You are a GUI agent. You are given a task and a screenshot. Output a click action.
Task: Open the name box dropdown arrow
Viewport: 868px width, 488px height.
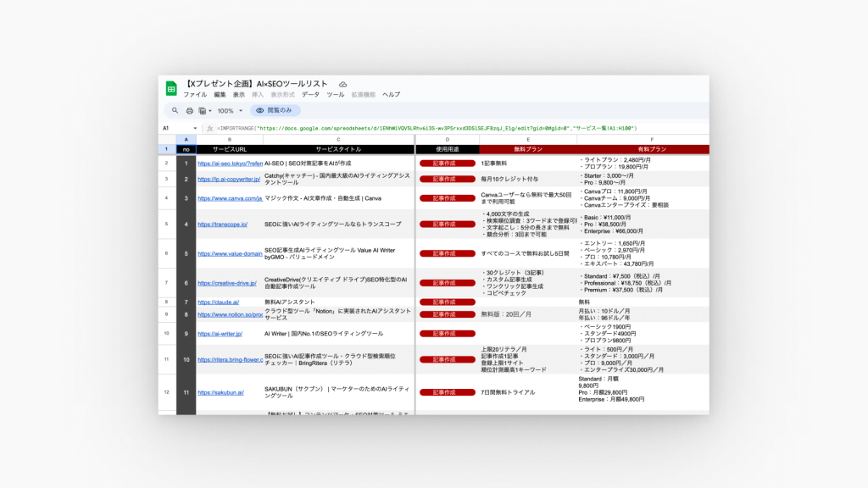(196, 128)
